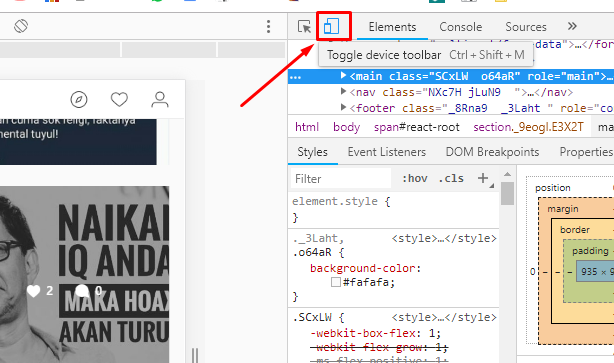
Task: Click the margin label in box model
Action: tap(563, 209)
